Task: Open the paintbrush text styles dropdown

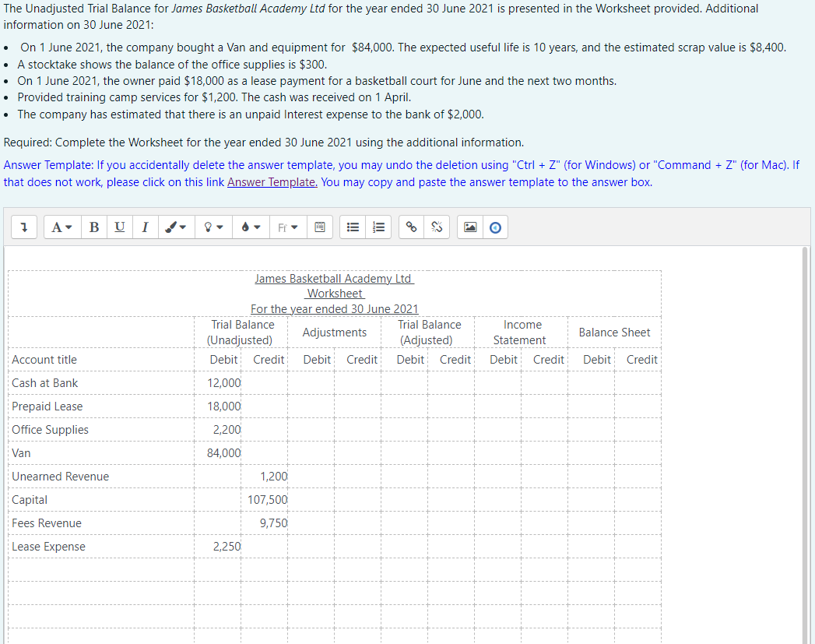Action: point(176,227)
